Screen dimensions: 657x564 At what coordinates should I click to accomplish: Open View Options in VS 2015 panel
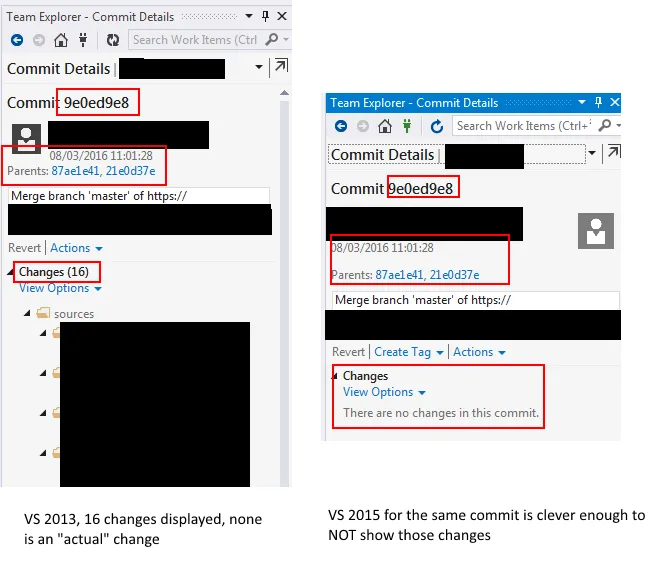tap(384, 392)
